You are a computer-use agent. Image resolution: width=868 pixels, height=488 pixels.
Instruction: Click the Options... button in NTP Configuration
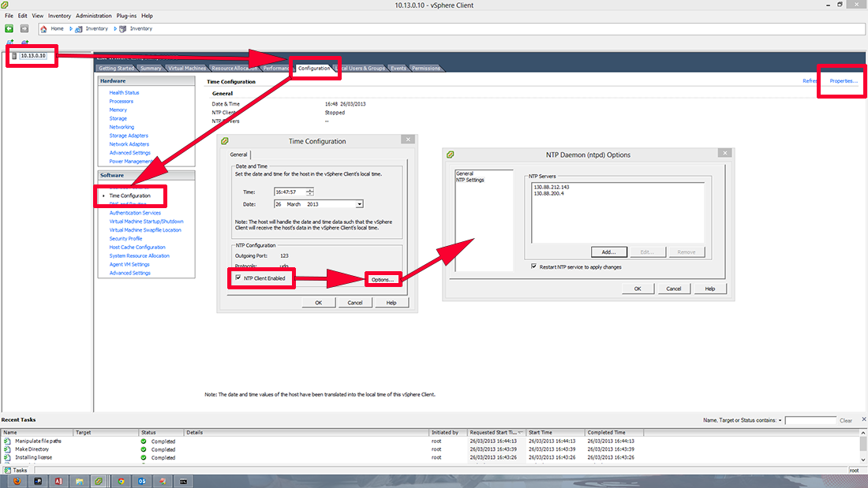tap(383, 278)
